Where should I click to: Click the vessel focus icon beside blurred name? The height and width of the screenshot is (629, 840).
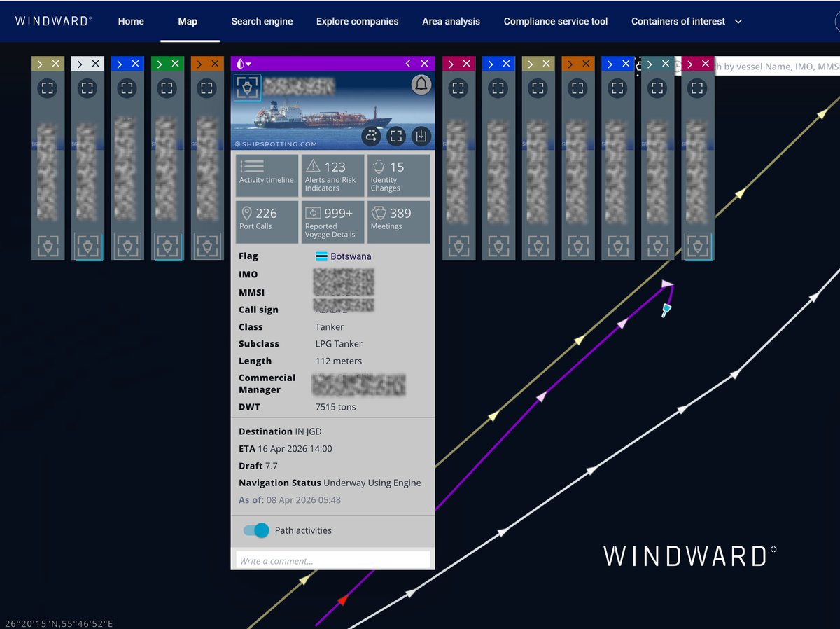248,88
